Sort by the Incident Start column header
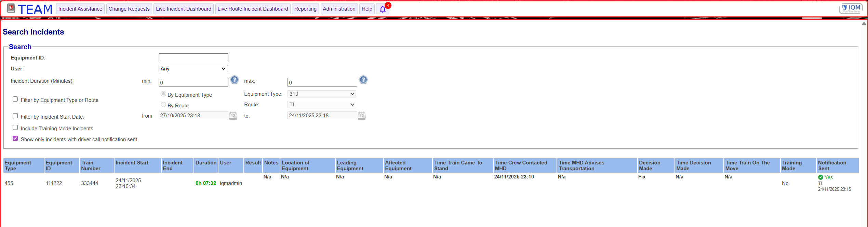Image resolution: width=868 pixels, height=227 pixels. (x=132, y=163)
